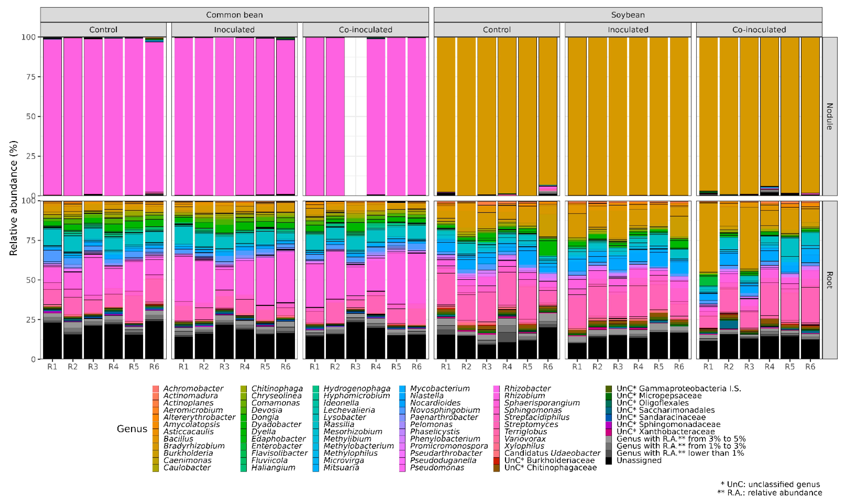Click the Nodule row strip label
Image resolution: width=843 pixels, height=504 pixels.
[x=829, y=116]
